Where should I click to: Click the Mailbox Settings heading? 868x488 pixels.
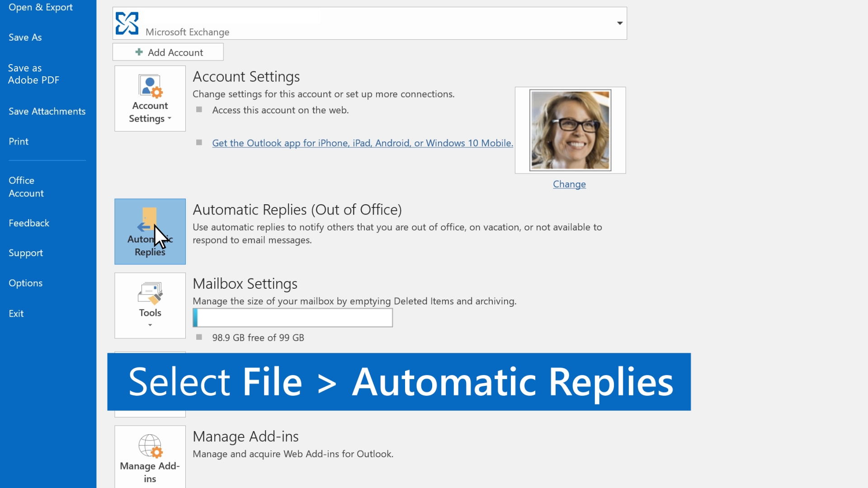[x=245, y=284]
